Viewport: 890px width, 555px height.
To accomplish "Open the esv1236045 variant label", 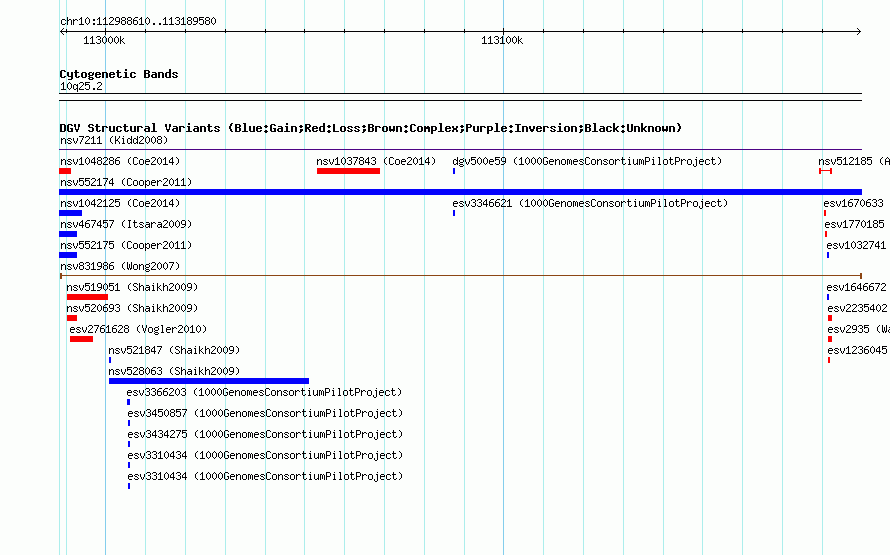I will [x=857, y=350].
